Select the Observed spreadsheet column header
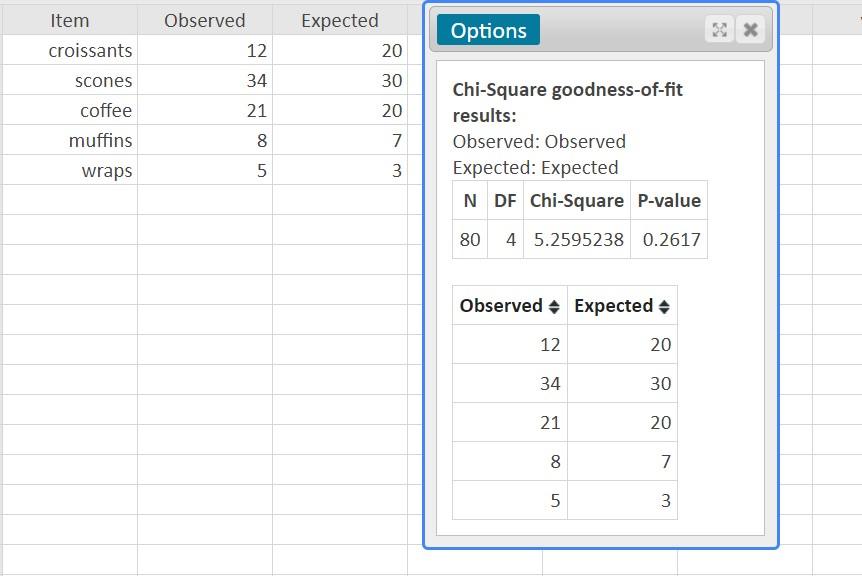 (204, 20)
